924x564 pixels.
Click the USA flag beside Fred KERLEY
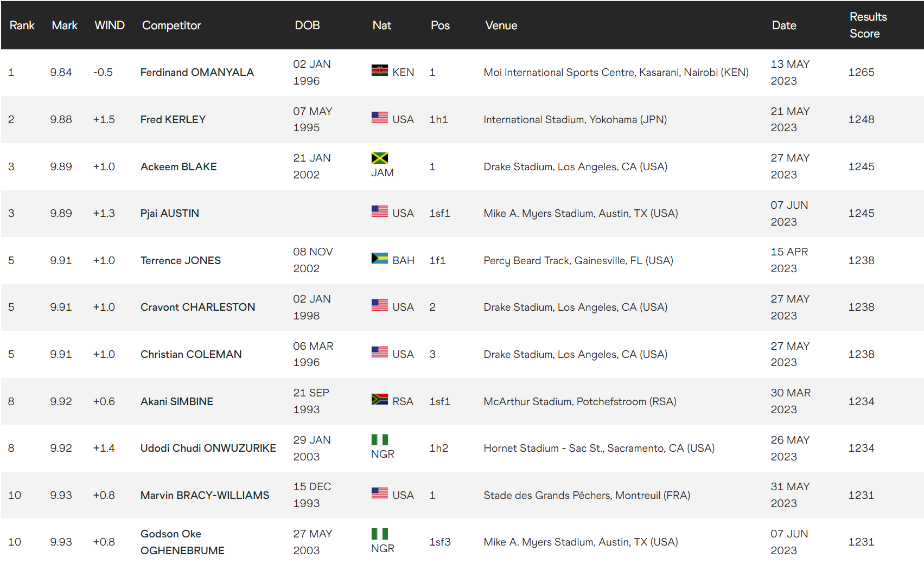click(379, 118)
